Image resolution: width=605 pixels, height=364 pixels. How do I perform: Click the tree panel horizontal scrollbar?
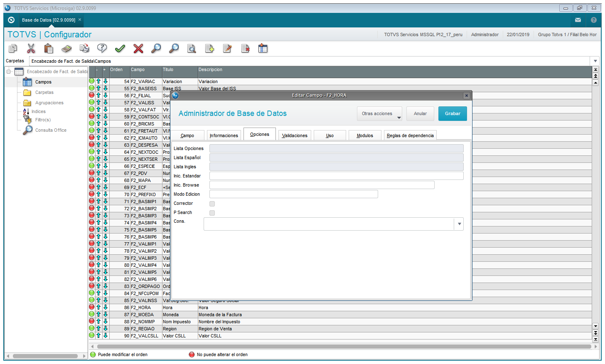[x=45, y=356]
